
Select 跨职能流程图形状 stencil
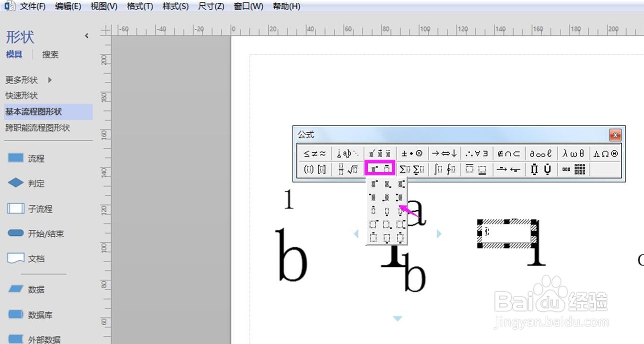pos(37,128)
